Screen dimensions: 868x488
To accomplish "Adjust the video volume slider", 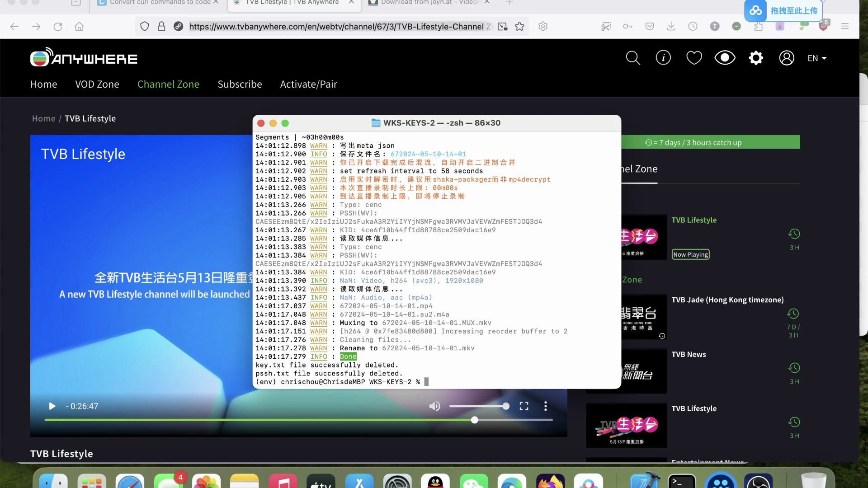I will pyautogui.click(x=479, y=406).
